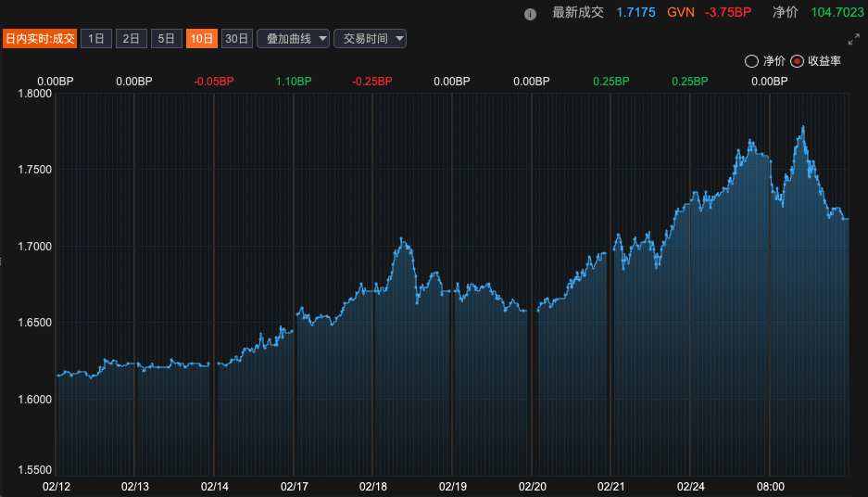Select the 1日 range tab
The width and height of the screenshot is (868, 497).
coord(96,38)
